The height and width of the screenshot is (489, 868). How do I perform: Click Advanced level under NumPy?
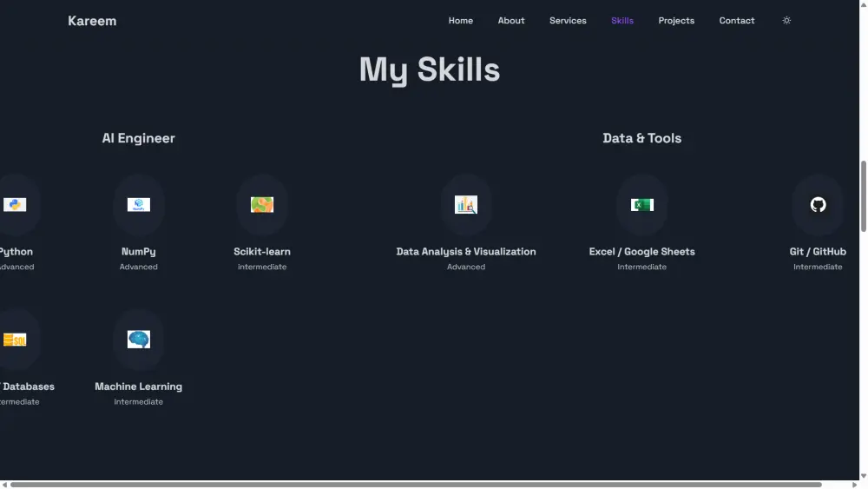pos(138,267)
